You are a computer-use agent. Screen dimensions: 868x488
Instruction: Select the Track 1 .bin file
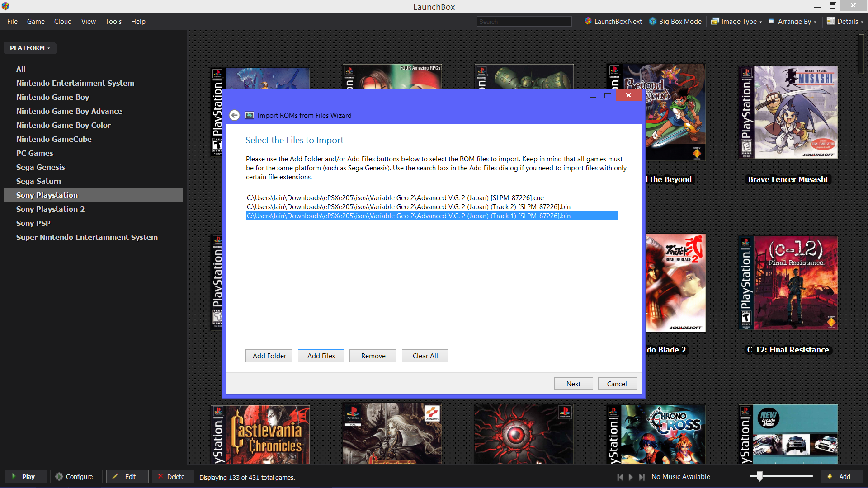coord(432,216)
